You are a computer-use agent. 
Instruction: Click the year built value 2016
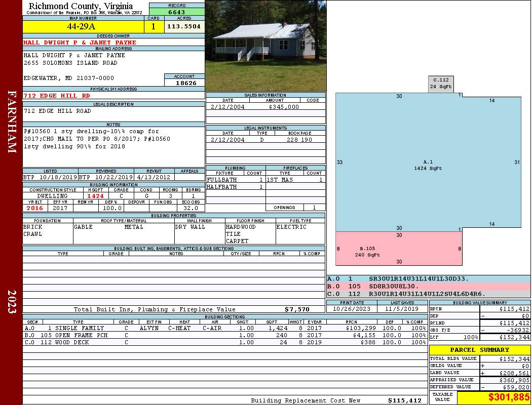[35, 208]
